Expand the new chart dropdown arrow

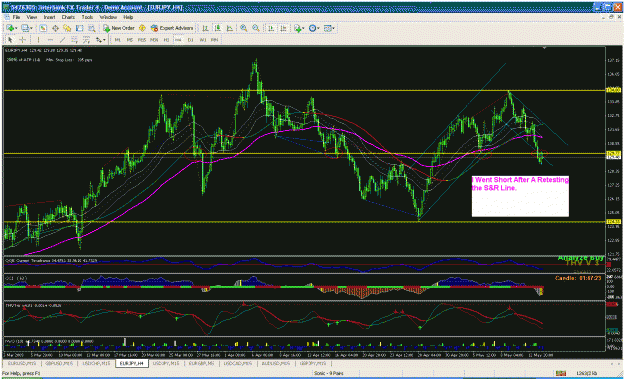point(16,28)
